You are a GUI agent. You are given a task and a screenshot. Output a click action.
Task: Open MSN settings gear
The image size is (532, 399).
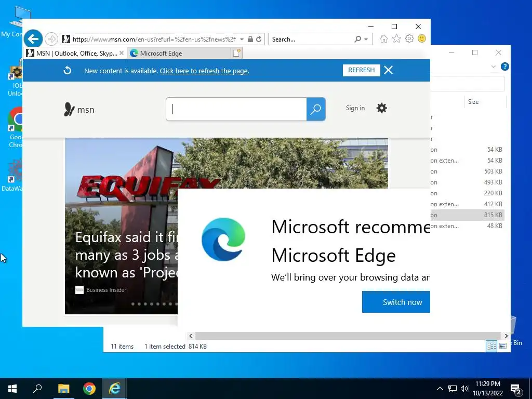382,108
